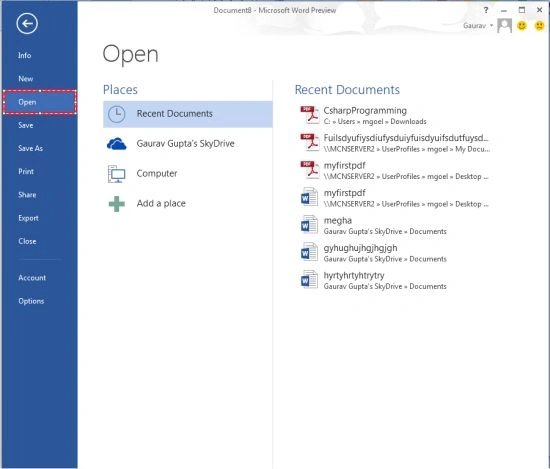Go to the Print menu item
Image resolution: width=550 pixels, height=469 pixels.
click(x=26, y=172)
